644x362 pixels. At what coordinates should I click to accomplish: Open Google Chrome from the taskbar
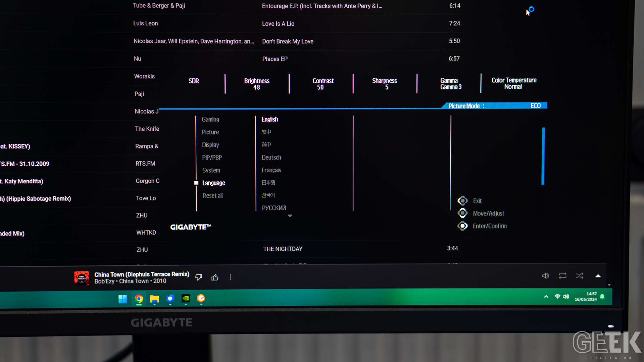139,299
